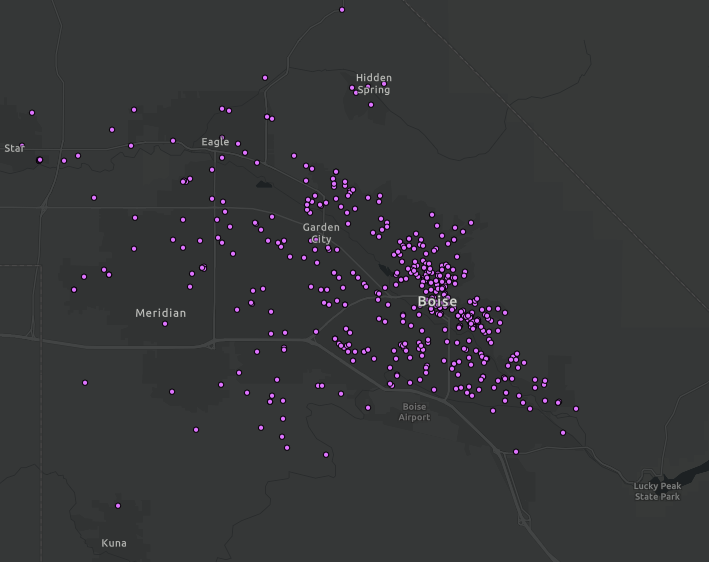The image size is (709, 562).
Task: Select isolated purple point southwest of Meridian
Action: click(85, 382)
